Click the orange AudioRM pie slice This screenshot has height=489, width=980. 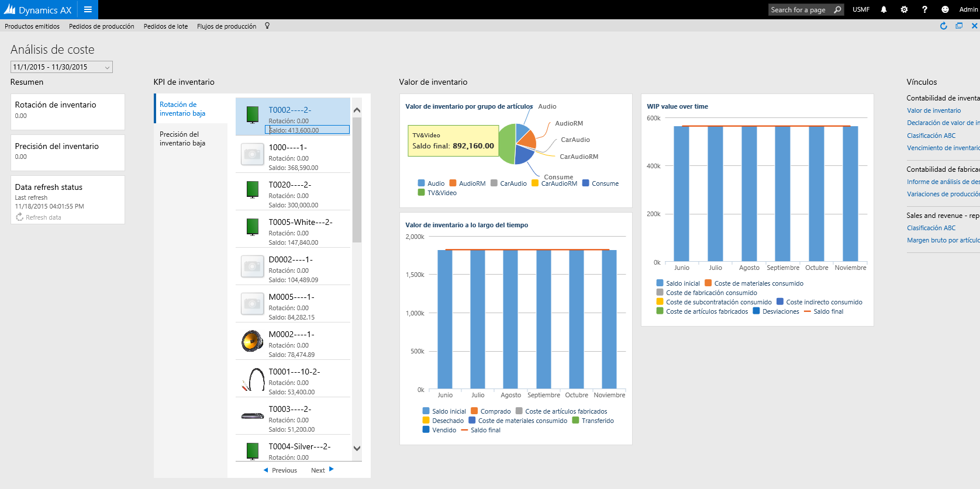point(527,140)
